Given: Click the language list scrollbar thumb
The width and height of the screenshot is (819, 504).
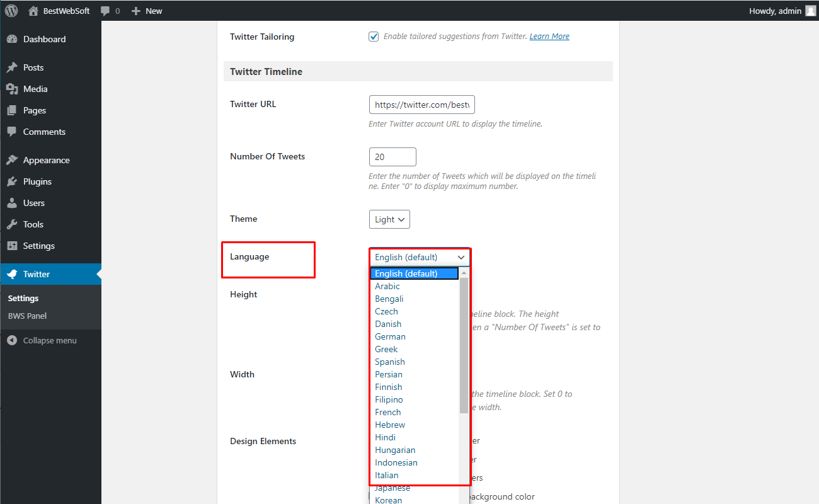Looking at the screenshot, I should coord(464,346).
